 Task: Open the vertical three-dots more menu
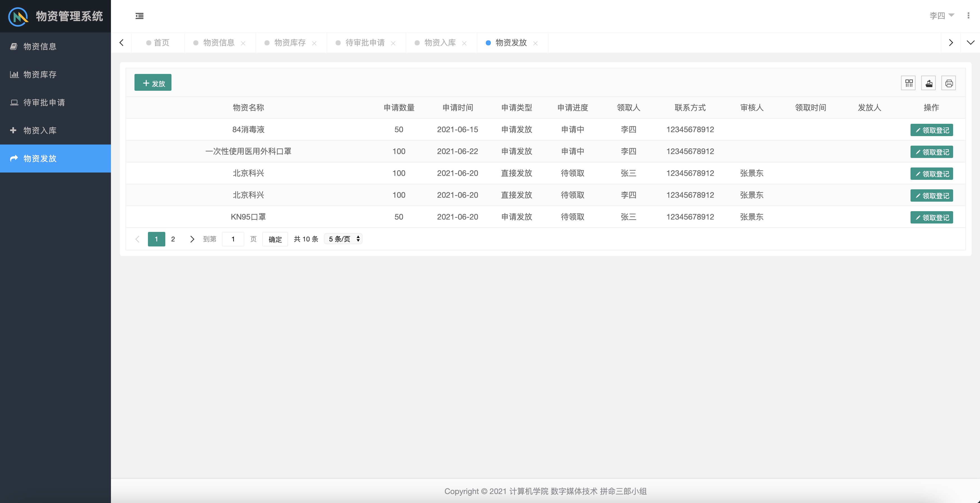coord(968,16)
